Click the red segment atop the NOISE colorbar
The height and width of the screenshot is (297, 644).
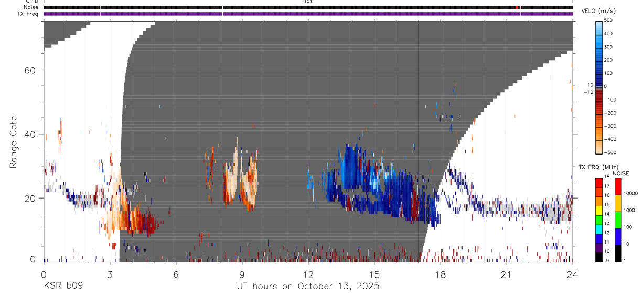pos(618,186)
